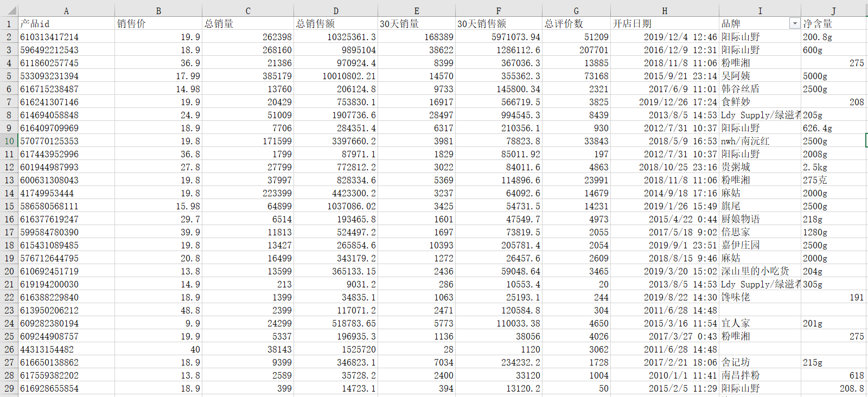Click the 开店日期 header cell
This screenshot has width=868, height=397.
pyautogui.click(x=665, y=23)
